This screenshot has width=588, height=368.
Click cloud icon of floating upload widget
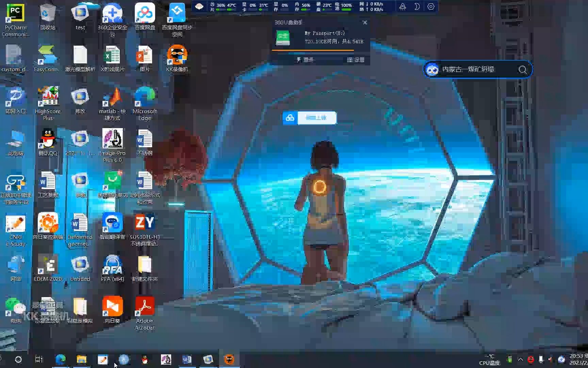tap(290, 118)
